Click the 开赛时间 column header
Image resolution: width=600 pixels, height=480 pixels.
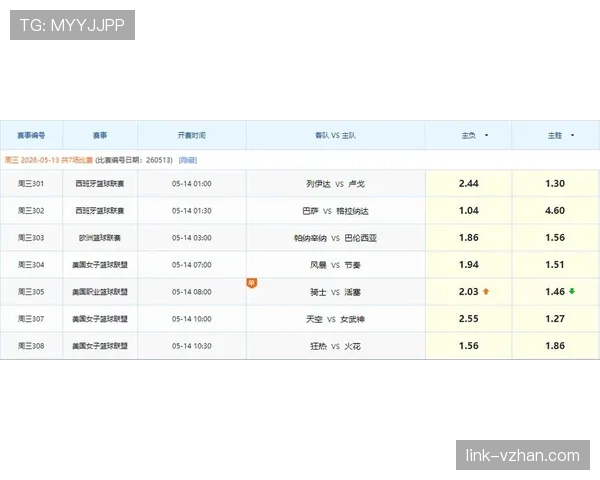[x=192, y=135]
